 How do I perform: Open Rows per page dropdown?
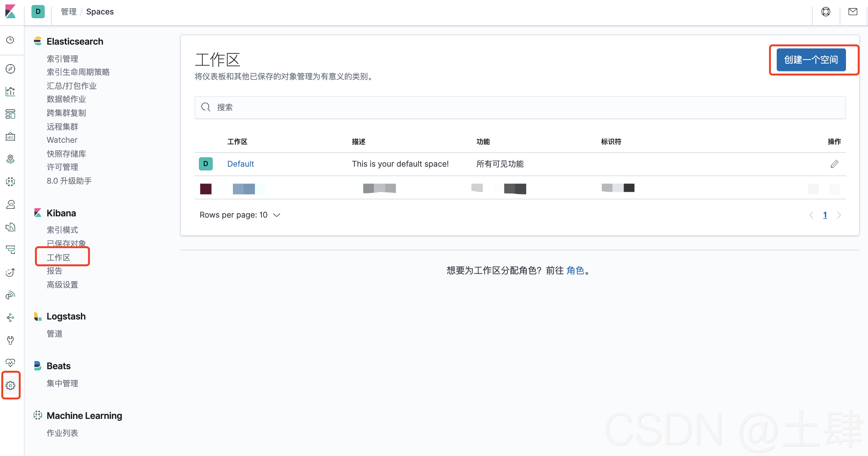(x=240, y=215)
